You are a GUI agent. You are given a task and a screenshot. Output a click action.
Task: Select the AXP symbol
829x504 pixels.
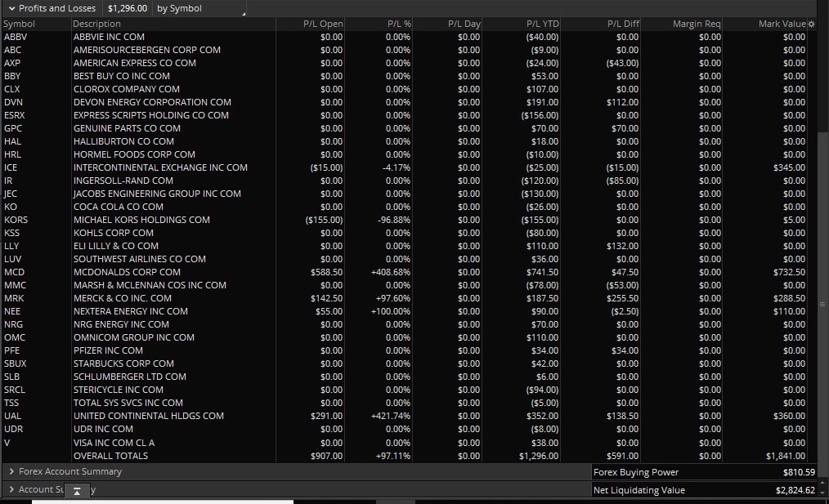12,63
